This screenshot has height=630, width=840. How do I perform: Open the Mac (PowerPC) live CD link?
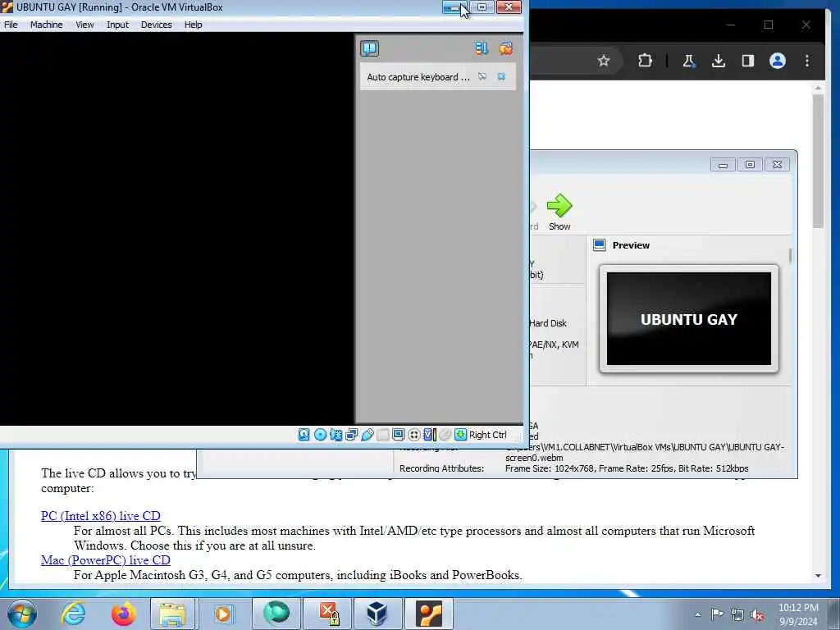tap(106, 560)
